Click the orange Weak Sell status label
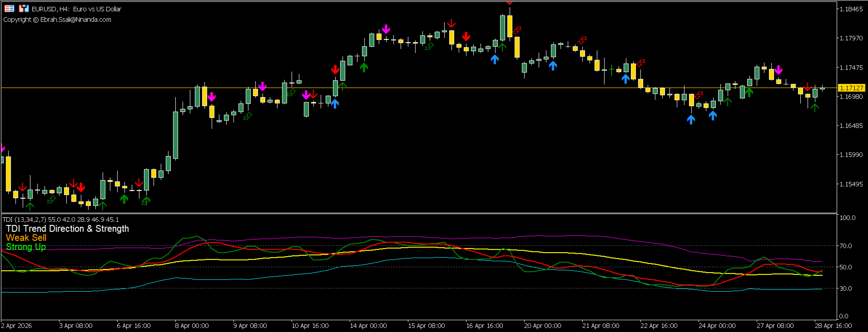868x332 pixels. click(26, 238)
